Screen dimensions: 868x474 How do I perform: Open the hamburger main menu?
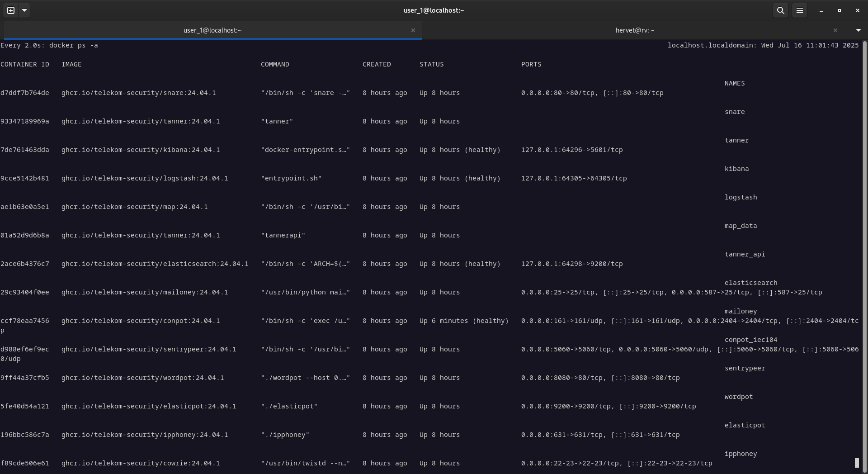coord(799,10)
